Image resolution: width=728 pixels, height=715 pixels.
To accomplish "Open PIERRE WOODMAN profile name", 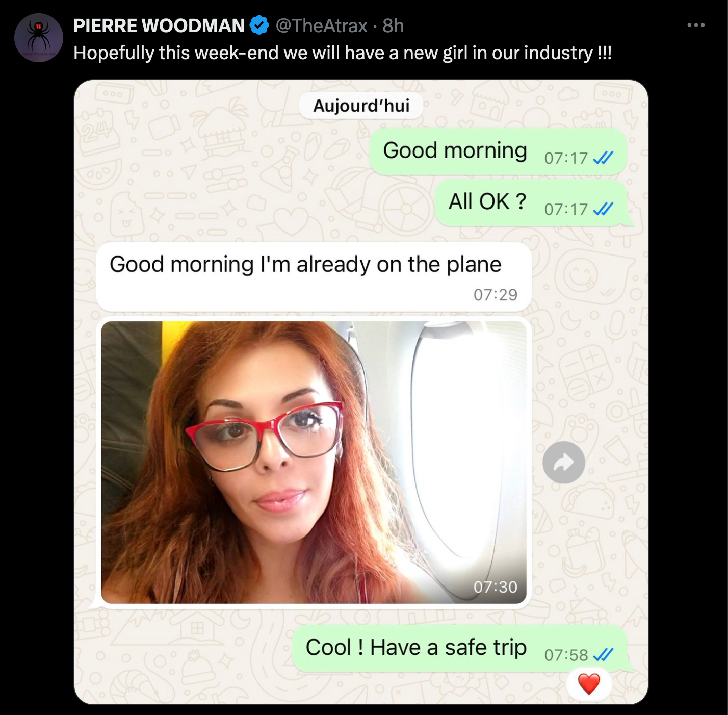I will [159, 25].
